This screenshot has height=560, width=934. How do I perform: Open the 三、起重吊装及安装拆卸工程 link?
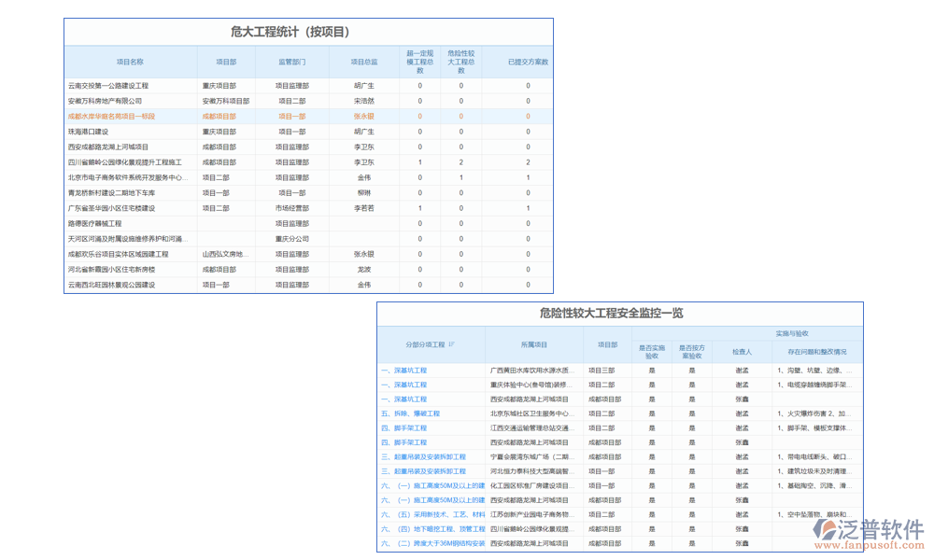point(426,455)
